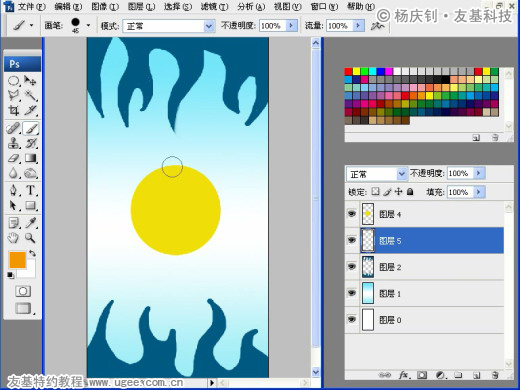Select the Zoom tool
The height and width of the screenshot is (390, 520).
30,238
